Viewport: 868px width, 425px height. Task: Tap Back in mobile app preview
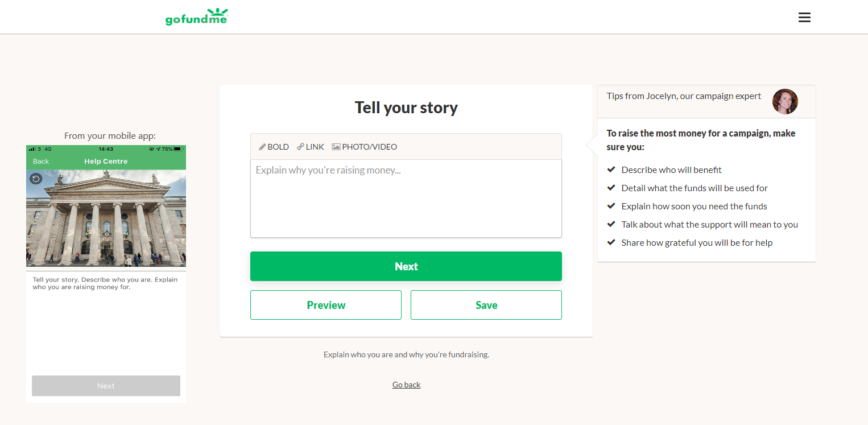point(41,162)
